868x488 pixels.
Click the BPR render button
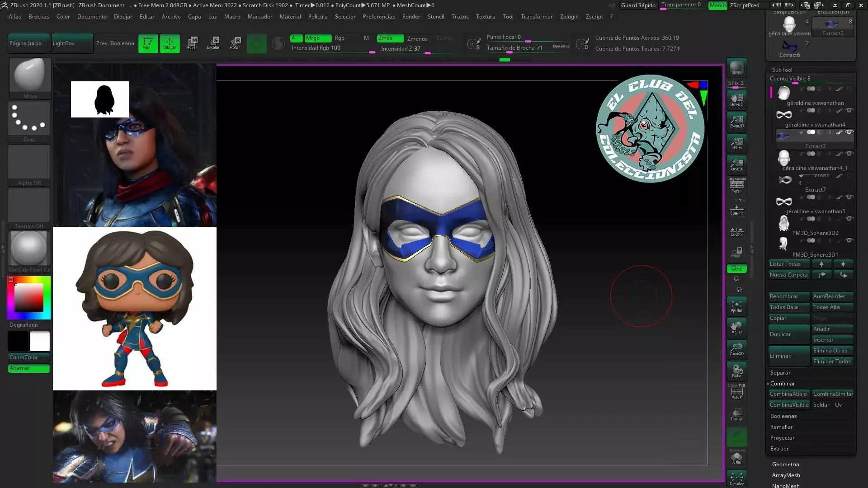pyautogui.click(x=736, y=68)
